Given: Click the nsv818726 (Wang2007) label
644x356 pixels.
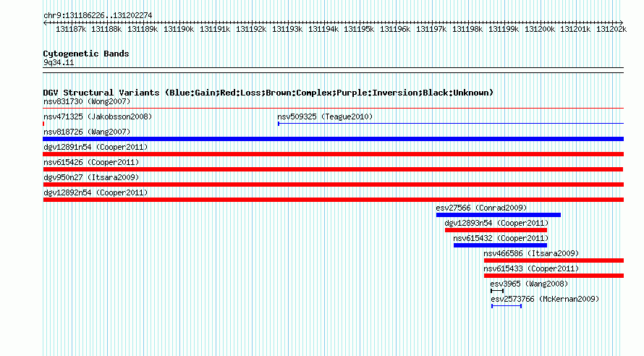Looking at the screenshot, I should [87, 132].
